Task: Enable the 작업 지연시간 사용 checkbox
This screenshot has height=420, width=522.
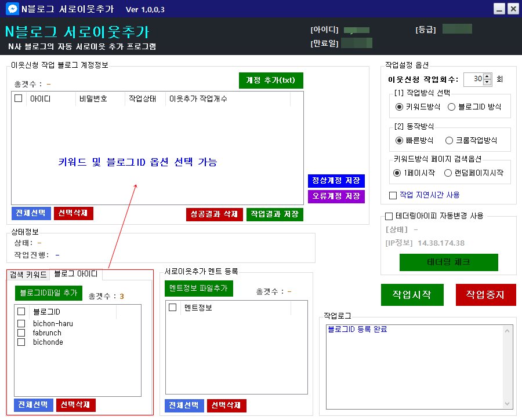Action: (x=393, y=195)
